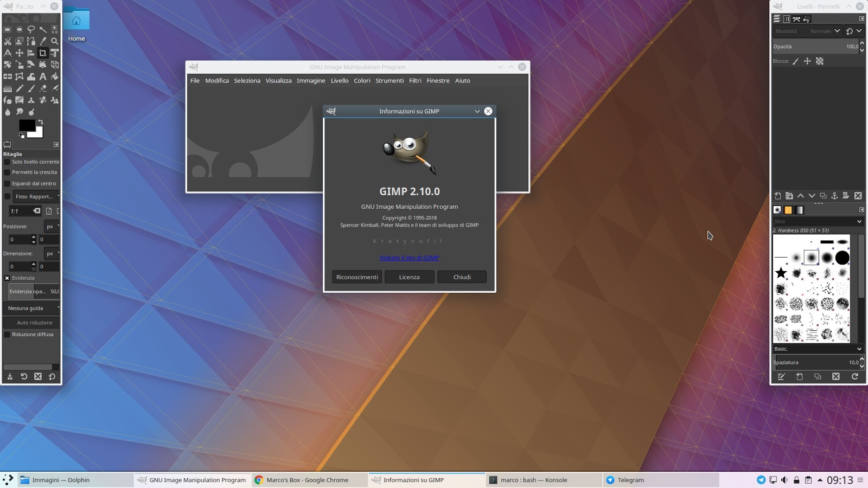The width and height of the screenshot is (868, 488).
Task: Select the Bucket Fill tool
Action: point(55,76)
